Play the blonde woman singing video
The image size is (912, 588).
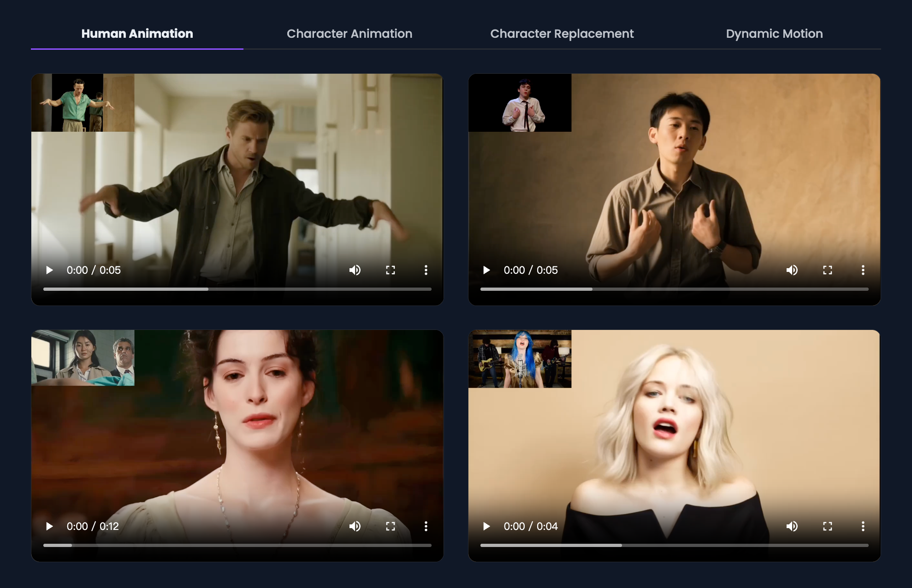(x=486, y=526)
